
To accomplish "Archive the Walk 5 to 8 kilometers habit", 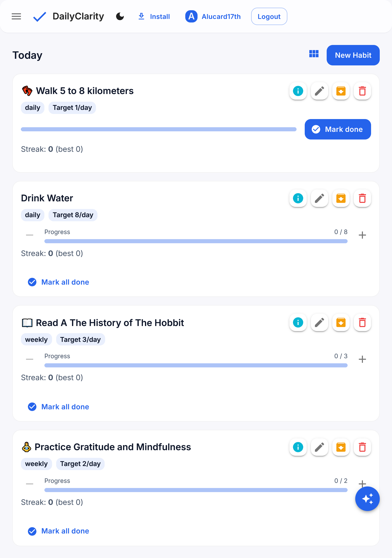I will click(x=341, y=91).
